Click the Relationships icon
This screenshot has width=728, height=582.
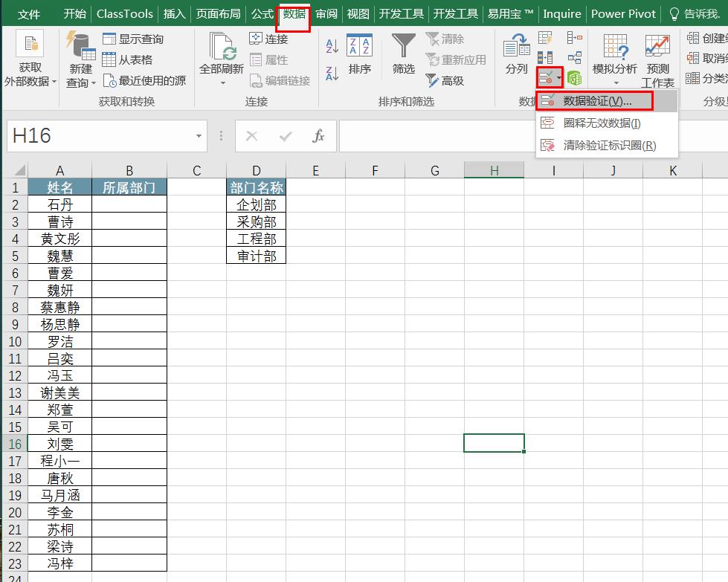tap(574, 57)
